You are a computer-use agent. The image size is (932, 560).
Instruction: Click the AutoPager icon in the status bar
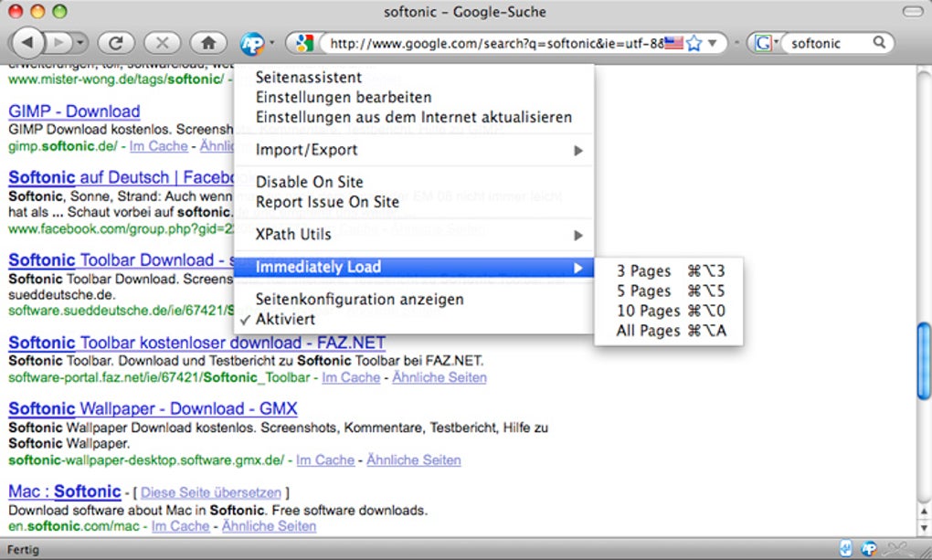868,548
